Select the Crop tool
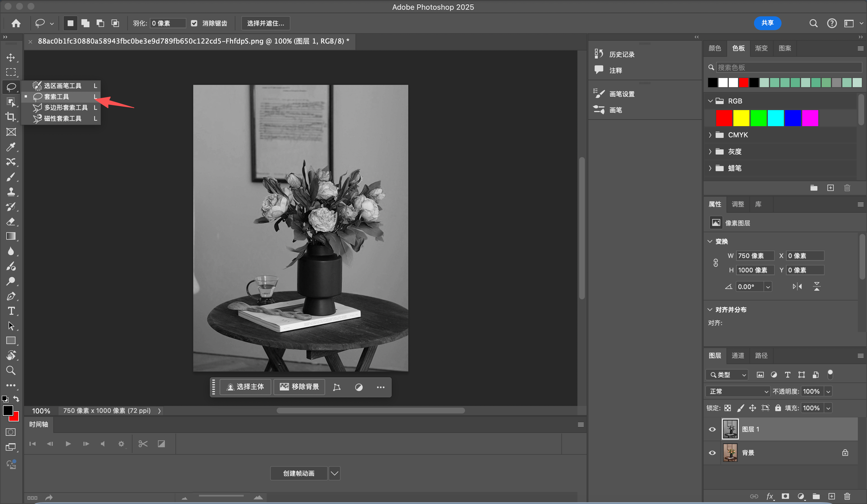The image size is (867, 504). pyautogui.click(x=11, y=117)
